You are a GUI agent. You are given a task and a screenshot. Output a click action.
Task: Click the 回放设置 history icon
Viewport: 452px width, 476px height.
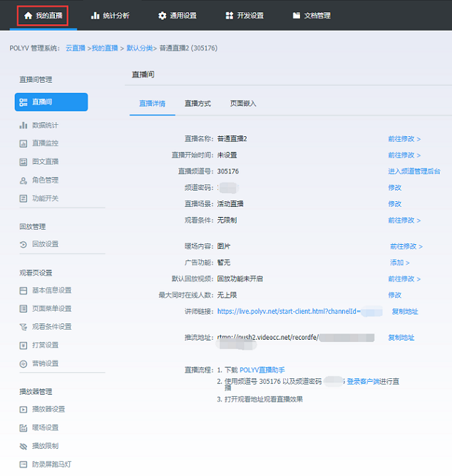point(24,244)
